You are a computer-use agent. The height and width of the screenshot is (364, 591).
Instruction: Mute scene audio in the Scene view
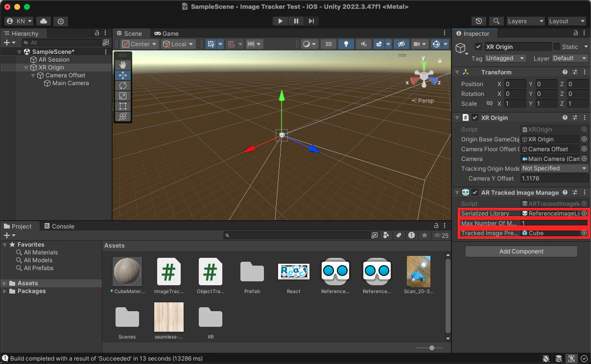(x=363, y=44)
